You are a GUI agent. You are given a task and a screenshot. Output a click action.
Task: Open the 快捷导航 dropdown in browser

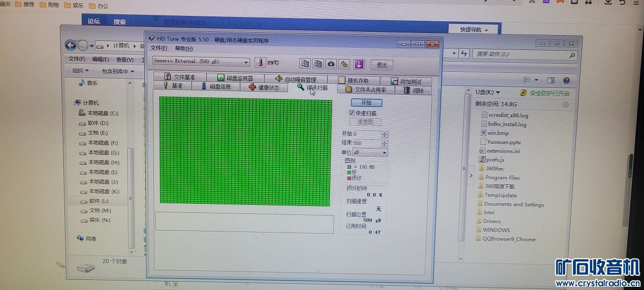click(x=474, y=30)
